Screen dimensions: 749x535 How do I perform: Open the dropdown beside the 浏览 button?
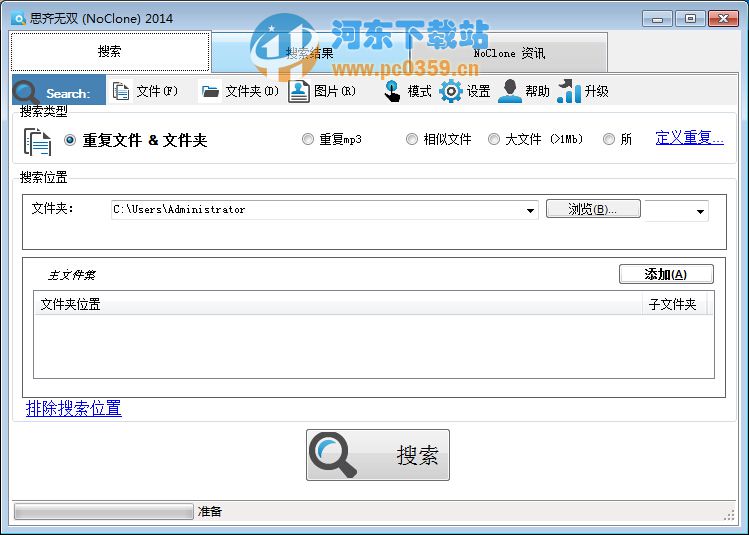click(700, 211)
